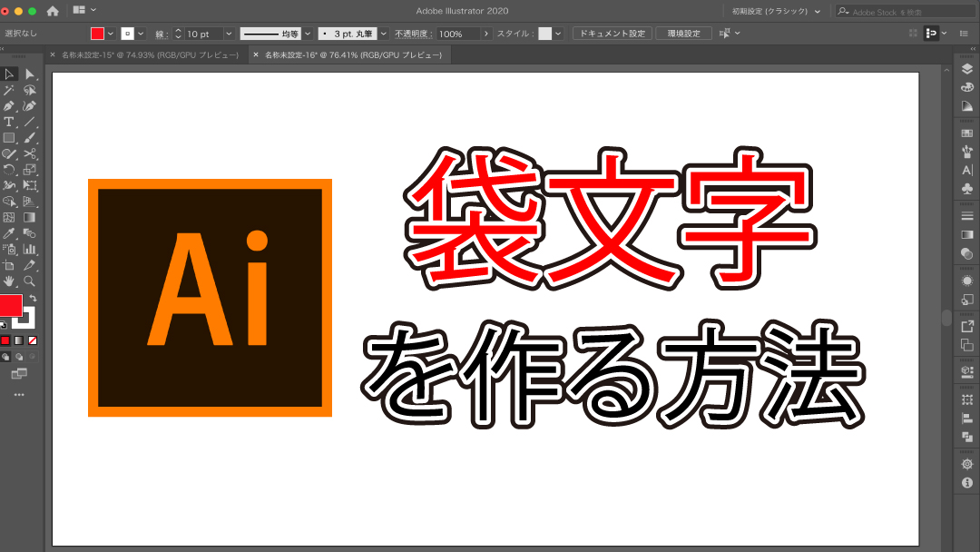Open graphic style dropdown arrow

[558, 34]
